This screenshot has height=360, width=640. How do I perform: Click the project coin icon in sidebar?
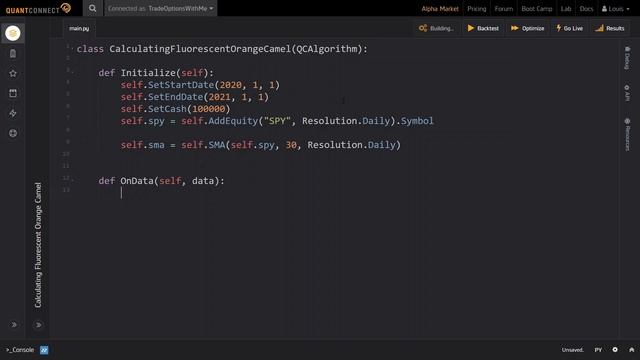point(13,33)
